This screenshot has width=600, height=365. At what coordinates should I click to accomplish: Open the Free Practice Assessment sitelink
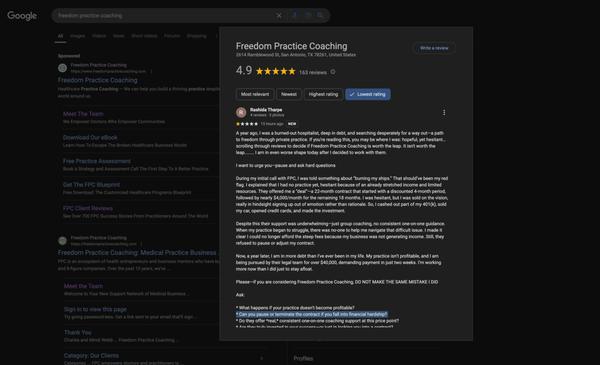point(97,161)
